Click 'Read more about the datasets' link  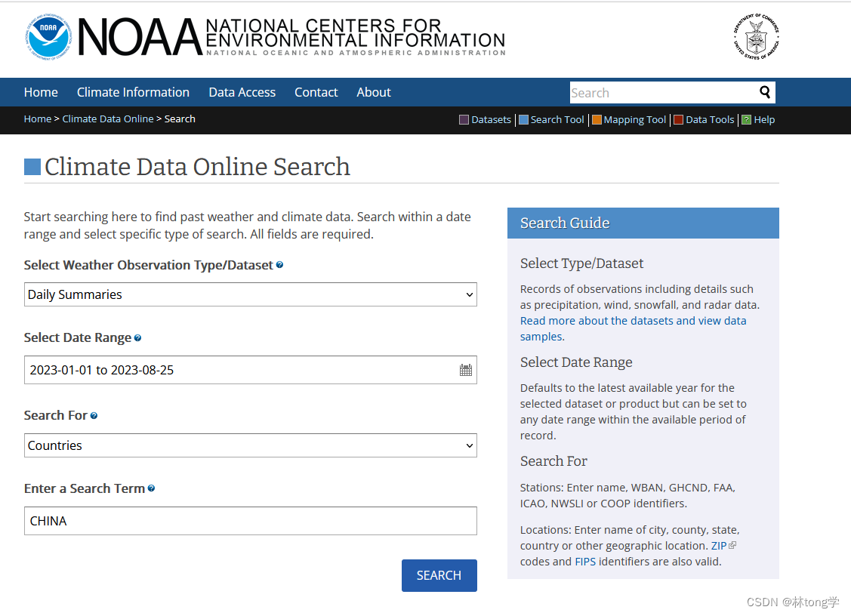click(x=633, y=328)
